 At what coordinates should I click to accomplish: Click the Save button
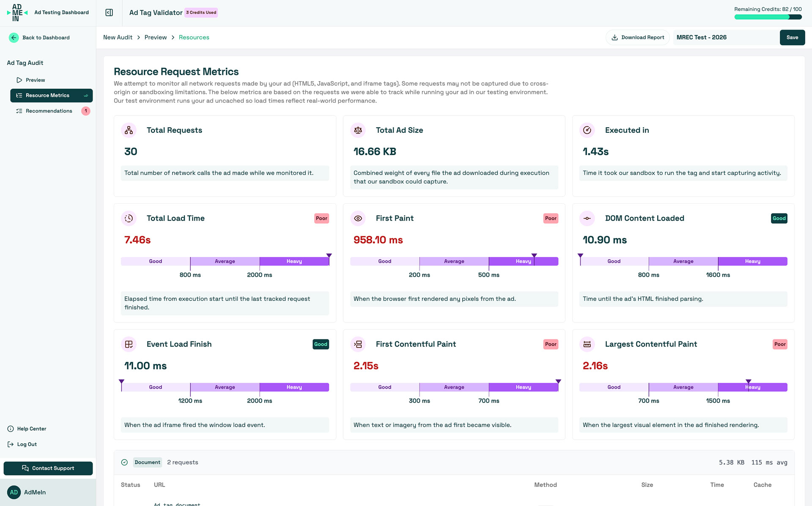tap(792, 38)
